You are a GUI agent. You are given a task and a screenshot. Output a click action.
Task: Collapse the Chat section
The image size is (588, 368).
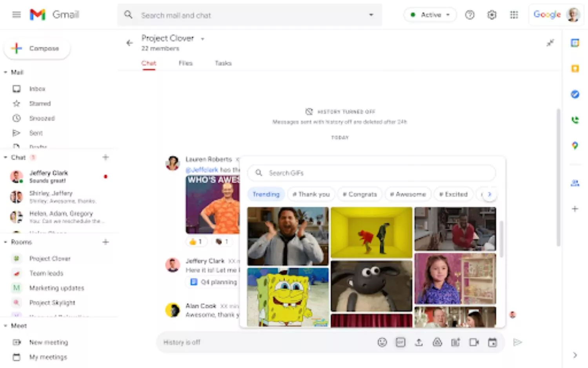(x=5, y=157)
